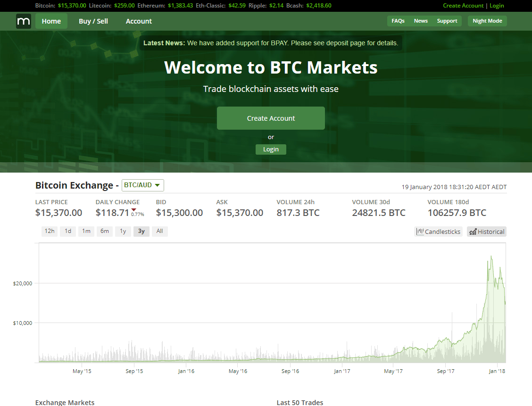View the FAQs page
Screen dimensions: 532x406
pos(398,21)
